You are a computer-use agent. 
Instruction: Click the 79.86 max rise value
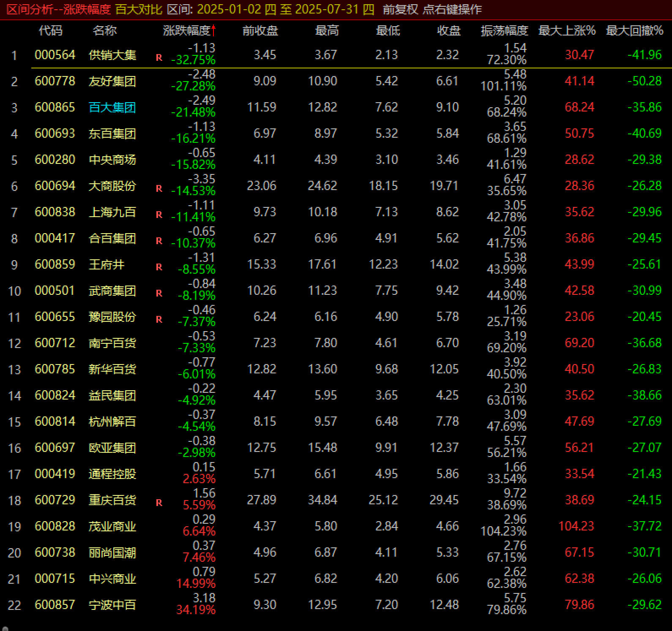(x=579, y=605)
